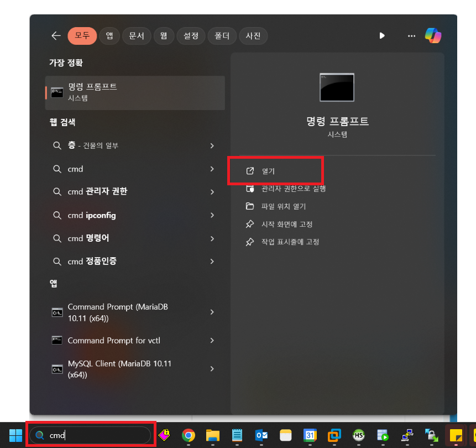Expand MySQL Client (MariaDB 10.11) chevron
Screen dimensions: 476x448
212,369
